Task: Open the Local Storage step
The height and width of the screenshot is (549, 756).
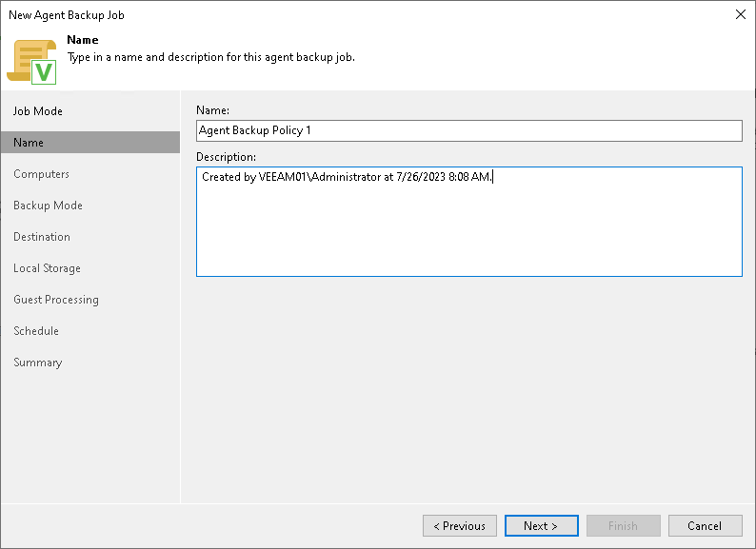Action: (47, 268)
